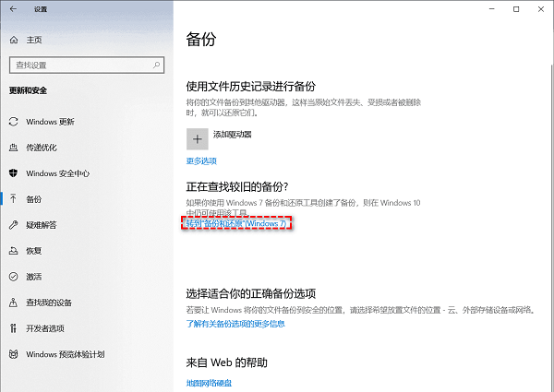Maximize the Settings window
This screenshot has width=554, height=392.
pos(516,9)
